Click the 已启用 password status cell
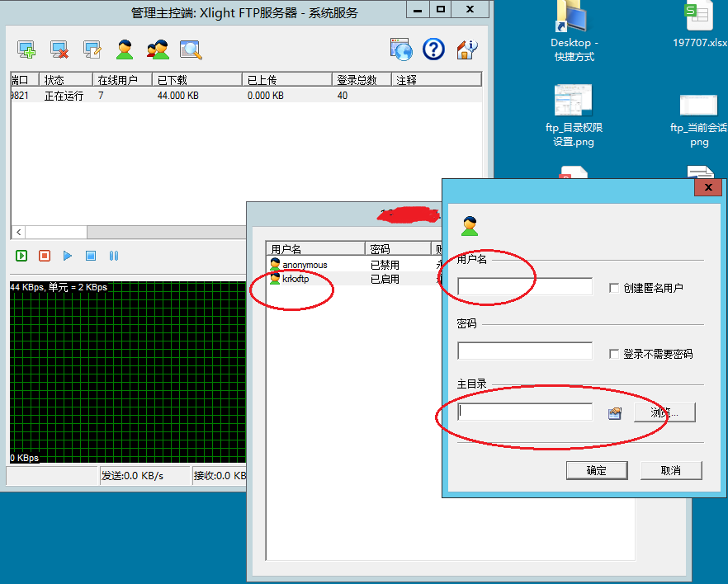The width and height of the screenshot is (728, 584). click(385, 279)
